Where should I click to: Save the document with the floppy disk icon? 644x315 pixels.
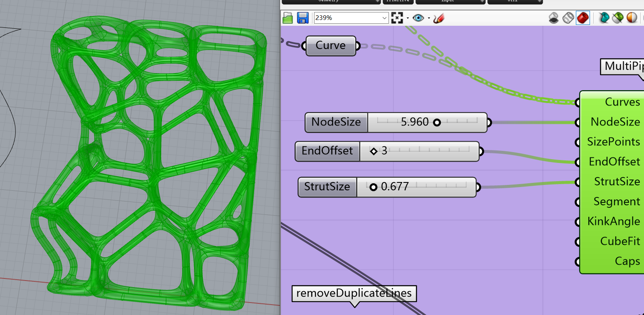(302, 18)
